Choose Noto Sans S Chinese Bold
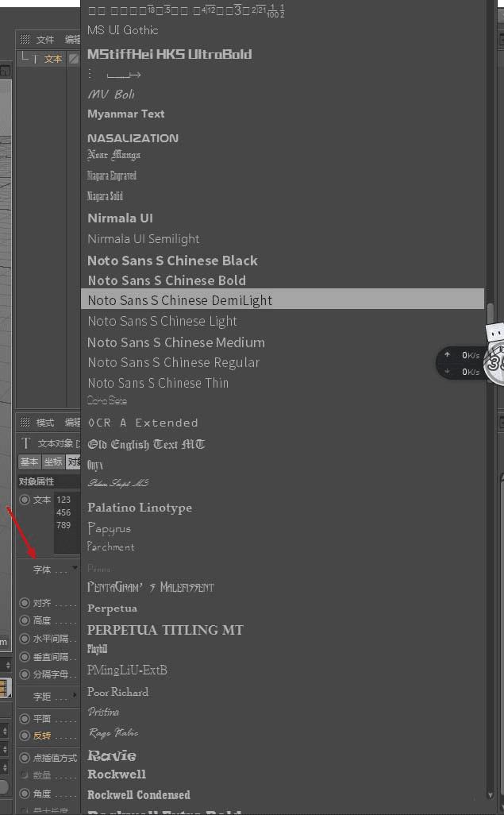The height and width of the screenshot is (815, 504). click(167, 280)
